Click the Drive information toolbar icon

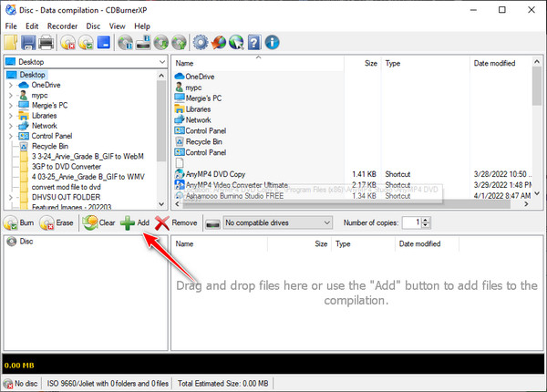pos(143,43)
